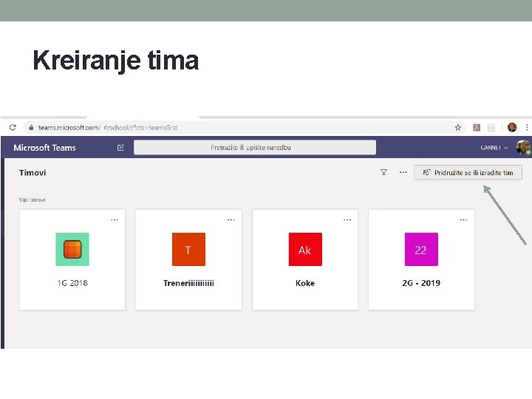Open more options on Treneriiiiiiiiii card

(x=231, y=220)
